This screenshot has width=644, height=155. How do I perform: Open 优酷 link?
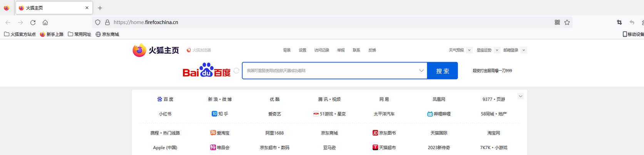click(x=275, y=99)
